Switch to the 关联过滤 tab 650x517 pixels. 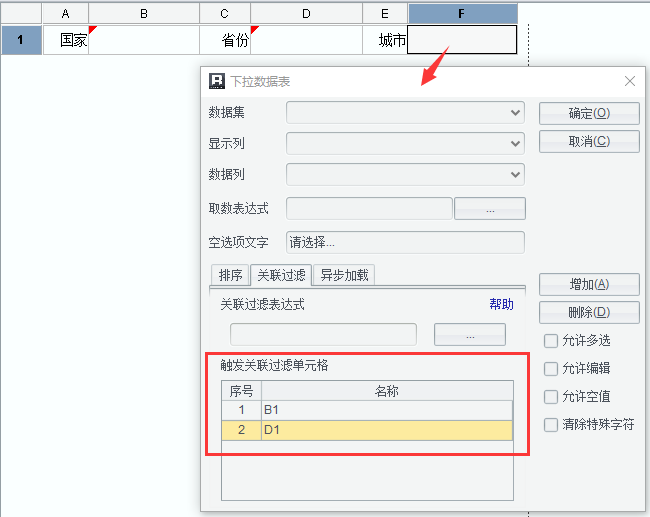click(x=281, y=275)
